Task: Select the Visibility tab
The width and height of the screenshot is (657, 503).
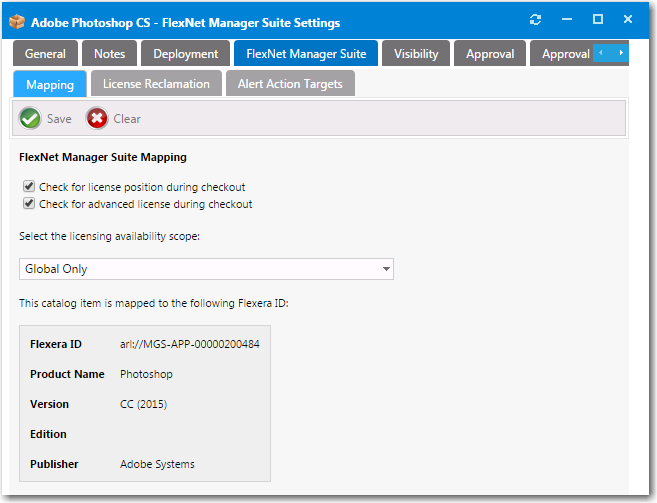Action: pos(416,54)
